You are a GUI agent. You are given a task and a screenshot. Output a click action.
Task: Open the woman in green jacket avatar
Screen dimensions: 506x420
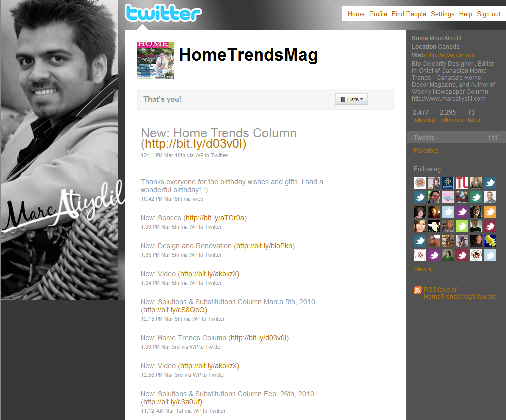(448, 255)
